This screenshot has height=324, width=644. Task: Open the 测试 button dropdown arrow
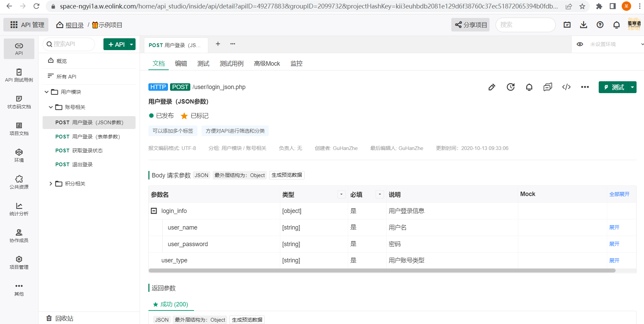click(x=633, y=87)
